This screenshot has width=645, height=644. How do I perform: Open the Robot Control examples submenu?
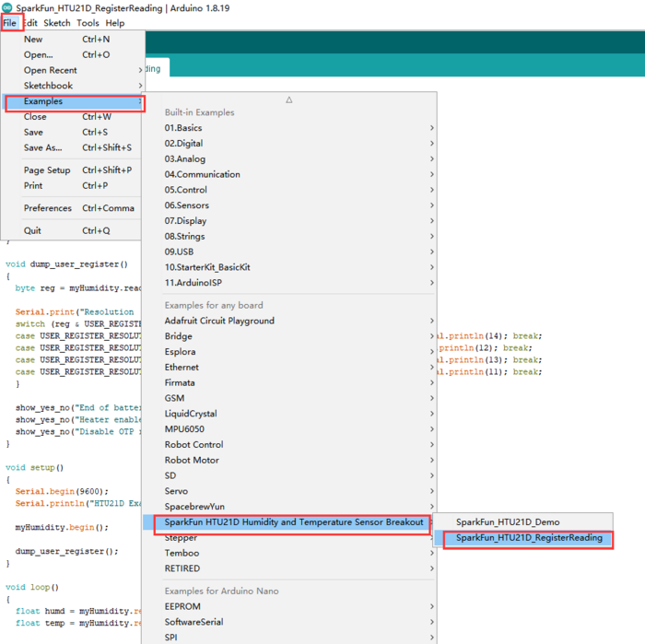click(289, 445)
